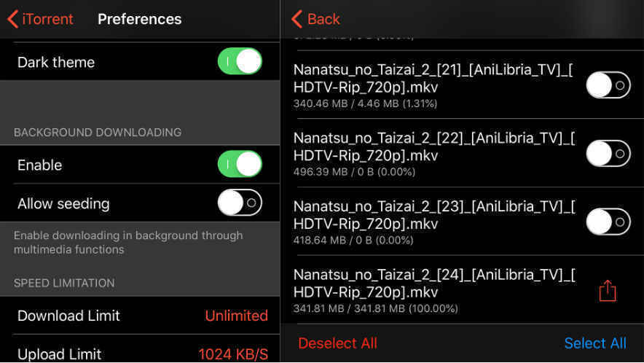Select Nanatsu_no_Taizai_2_[22] file name

pos(434,147)
